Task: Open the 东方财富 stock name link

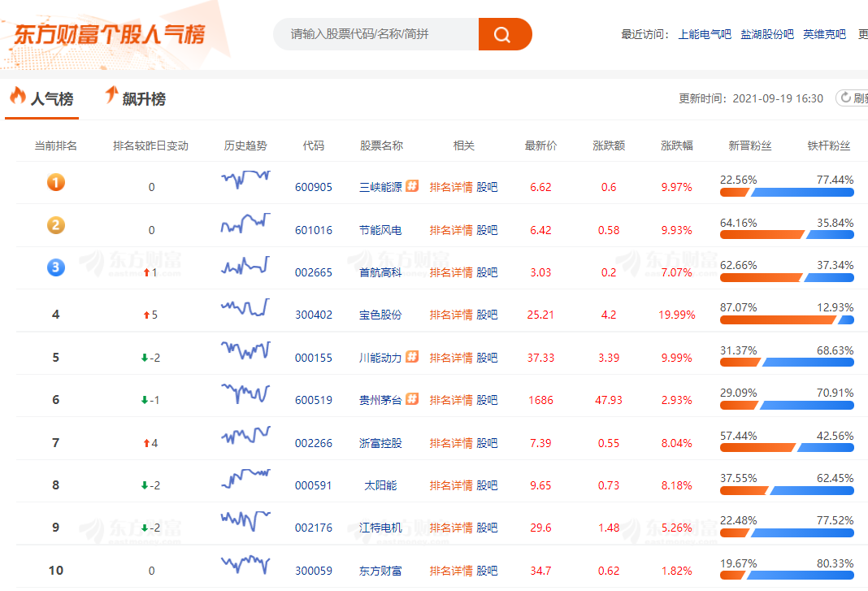Action: pos(380,571)
